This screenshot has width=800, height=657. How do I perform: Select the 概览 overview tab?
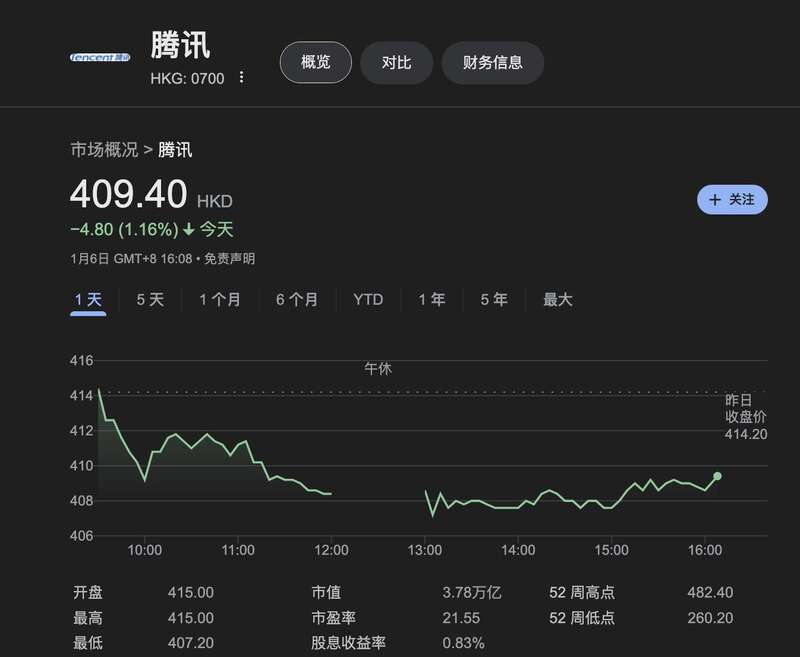pyautogui.click(x=316, y=62)
